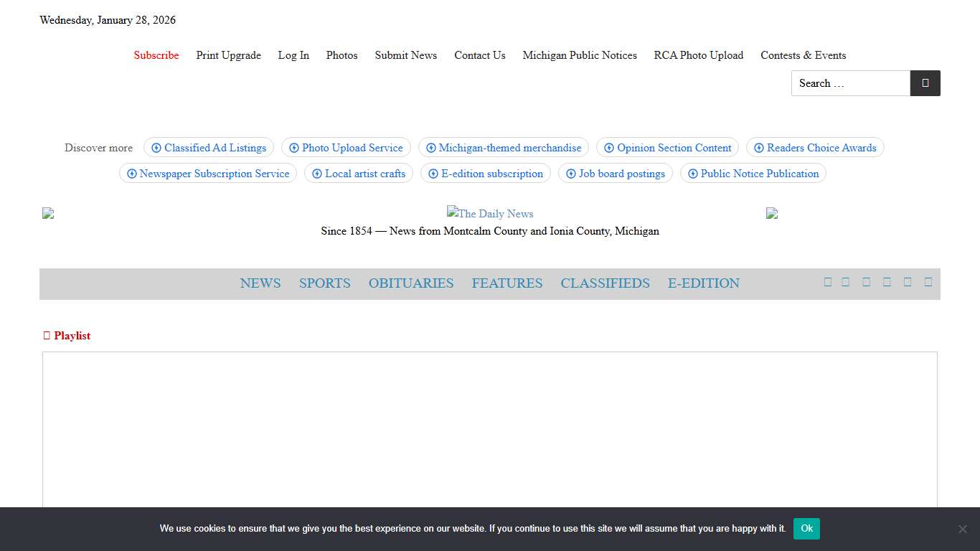The image size is (980, 551).
Task: Open the red Subscribe link
Action: coord(156,55)
